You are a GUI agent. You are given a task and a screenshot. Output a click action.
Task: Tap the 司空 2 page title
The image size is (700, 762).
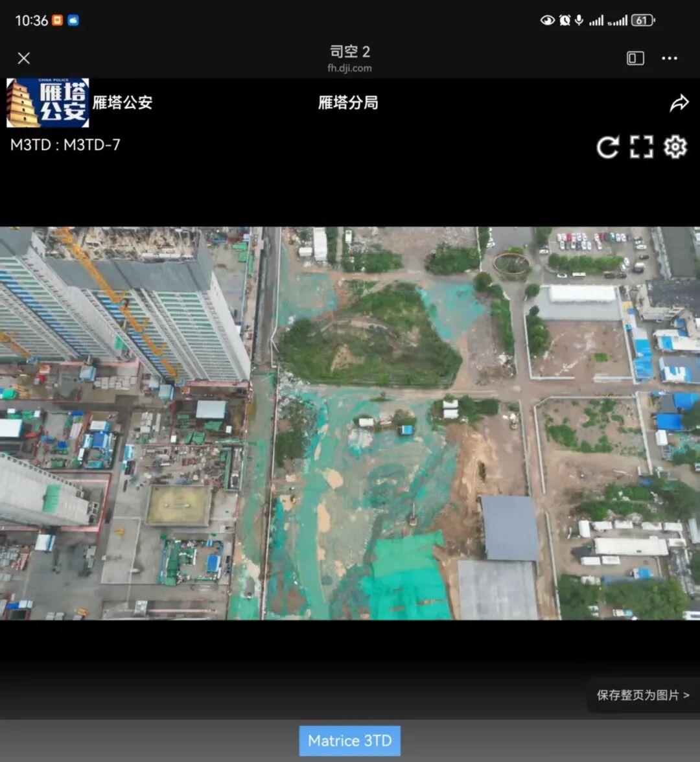(x=349, y=52)
